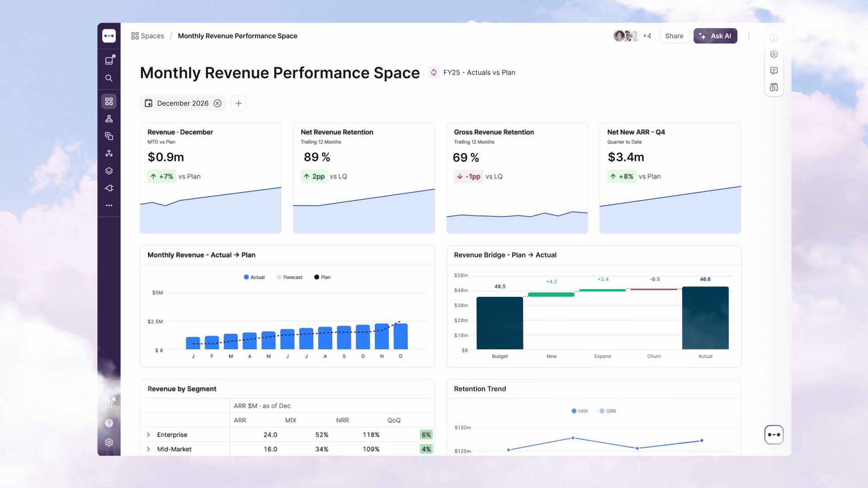Click the Enterprise 6% QoQ badge

[x=426, y=435]
